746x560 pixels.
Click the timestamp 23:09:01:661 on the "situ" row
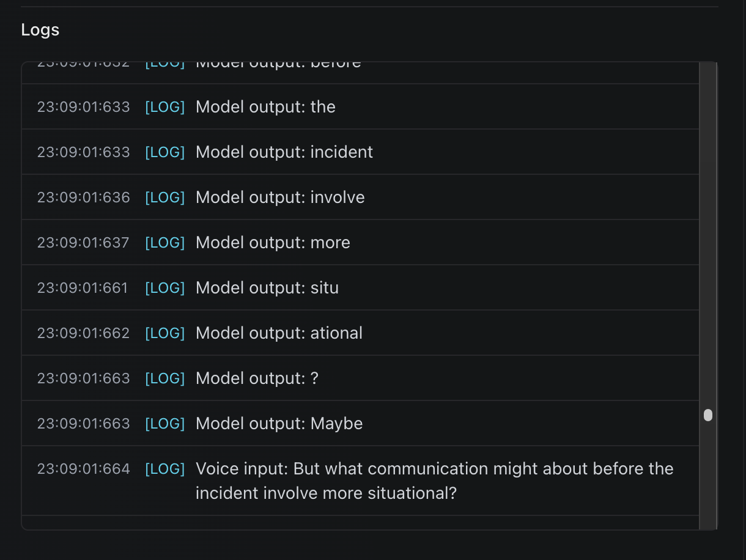pyautogui.click(x=83, y=287)
